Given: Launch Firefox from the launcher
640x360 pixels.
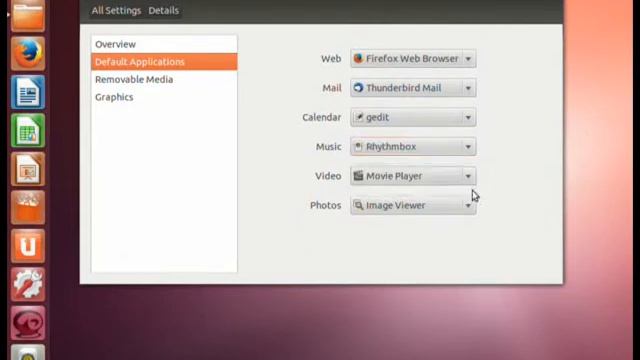Looking at the screenshot, I should click(x=28, y=53).
